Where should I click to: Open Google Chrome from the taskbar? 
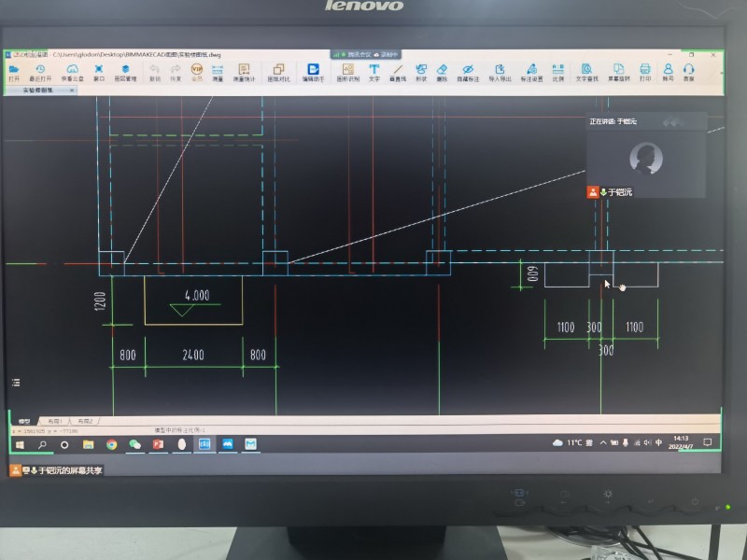[x=111, y=444]
